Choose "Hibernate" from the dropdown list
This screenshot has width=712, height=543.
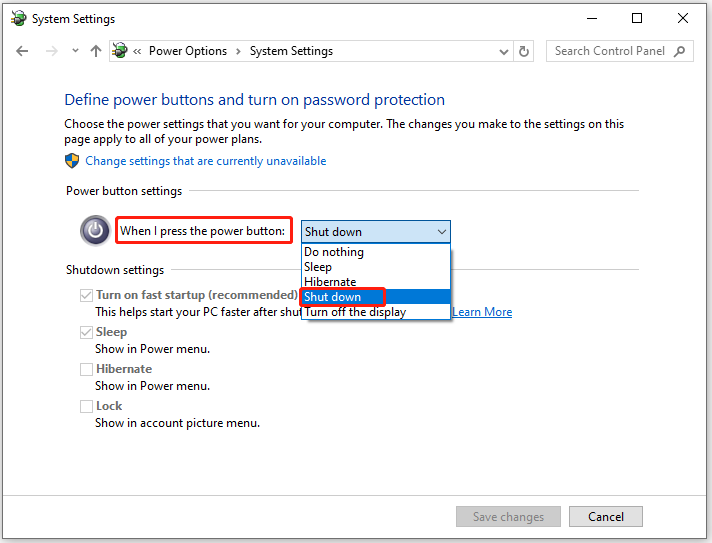(330, 282)
